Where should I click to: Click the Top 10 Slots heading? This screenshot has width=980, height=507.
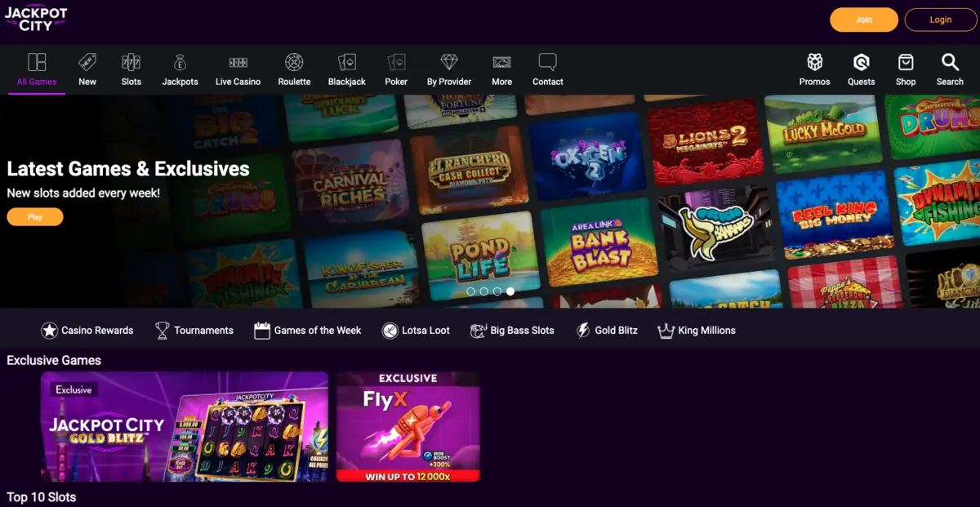point(42,497)
